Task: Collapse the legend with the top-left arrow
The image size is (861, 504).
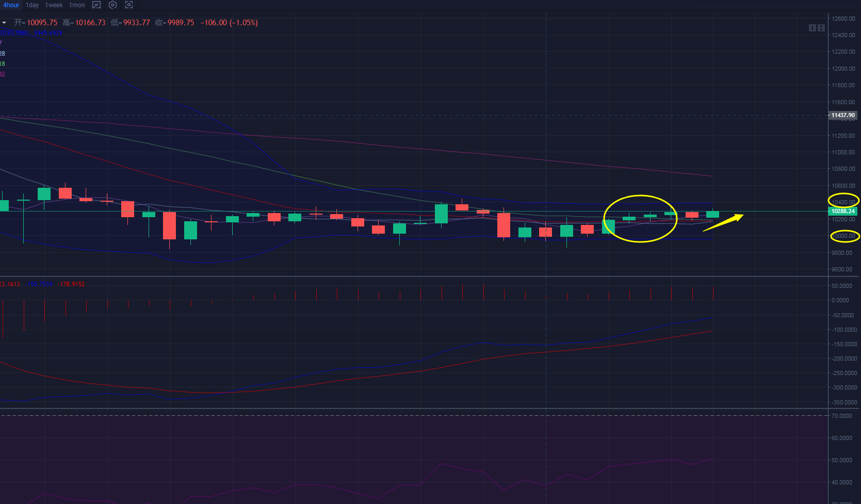Action: [x=4, y=23]
